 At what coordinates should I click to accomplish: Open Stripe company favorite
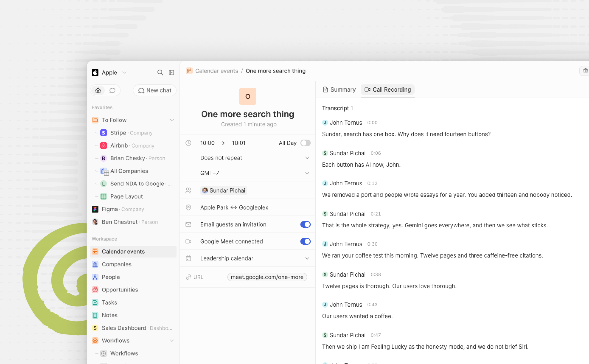(132, 133)
